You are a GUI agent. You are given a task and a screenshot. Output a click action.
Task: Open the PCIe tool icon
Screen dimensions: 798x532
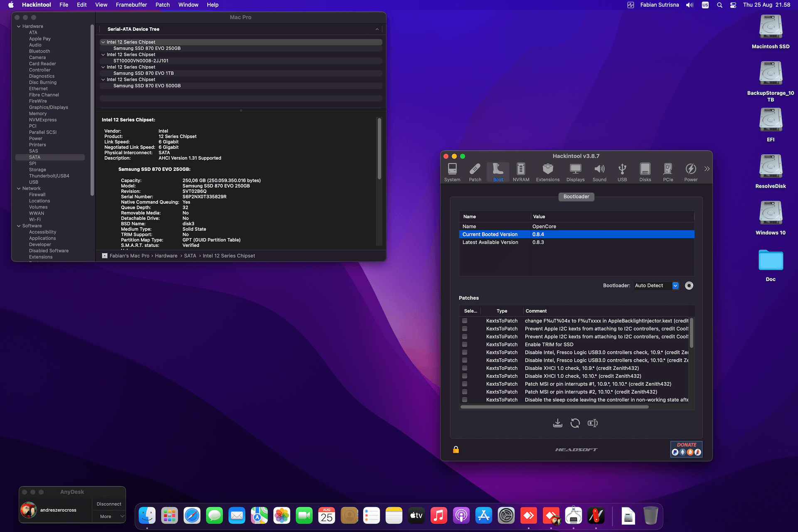(x=668, y=172)
